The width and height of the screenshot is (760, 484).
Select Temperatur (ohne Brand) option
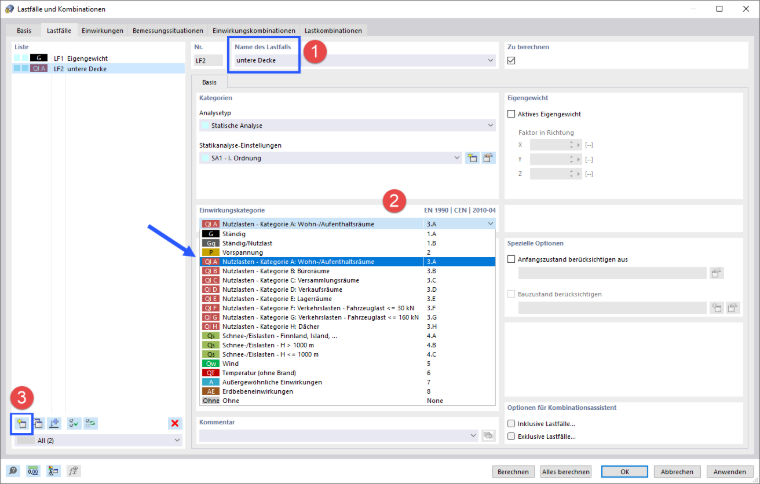(x=348, y=373)
